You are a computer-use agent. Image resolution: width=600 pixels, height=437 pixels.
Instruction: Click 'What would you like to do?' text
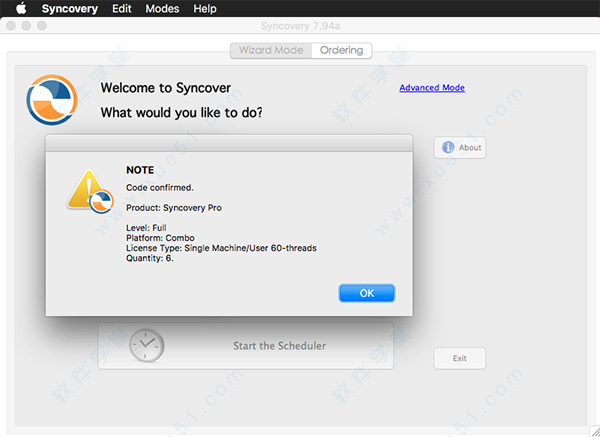coord(182,113)
